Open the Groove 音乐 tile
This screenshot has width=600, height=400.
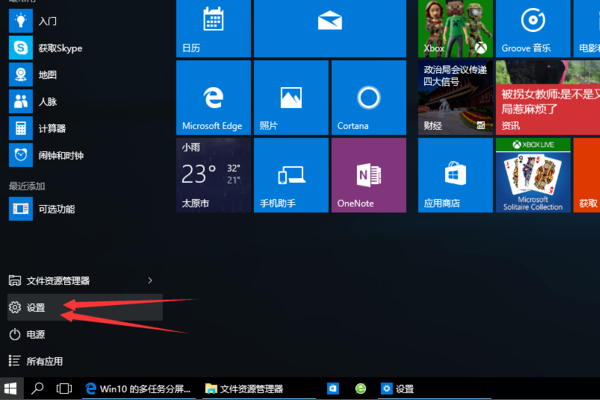tap(533, 28)
